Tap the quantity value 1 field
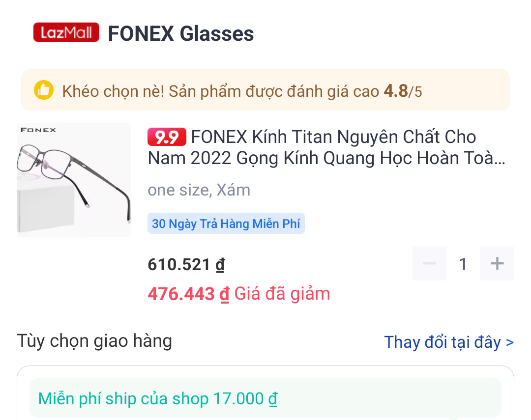The width and height of the screenshot is (531, 420). (x=463, y=264)
